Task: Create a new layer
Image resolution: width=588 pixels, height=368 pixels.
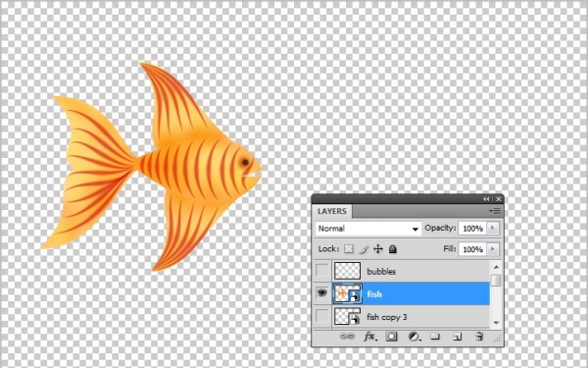Action: click(457, 337)
